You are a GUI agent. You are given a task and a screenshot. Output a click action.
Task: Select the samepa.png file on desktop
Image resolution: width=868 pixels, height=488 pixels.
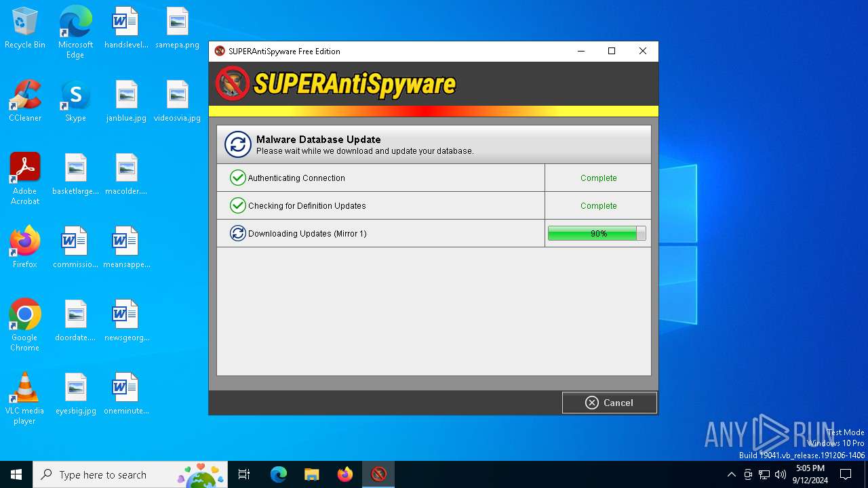click(177, 28)
